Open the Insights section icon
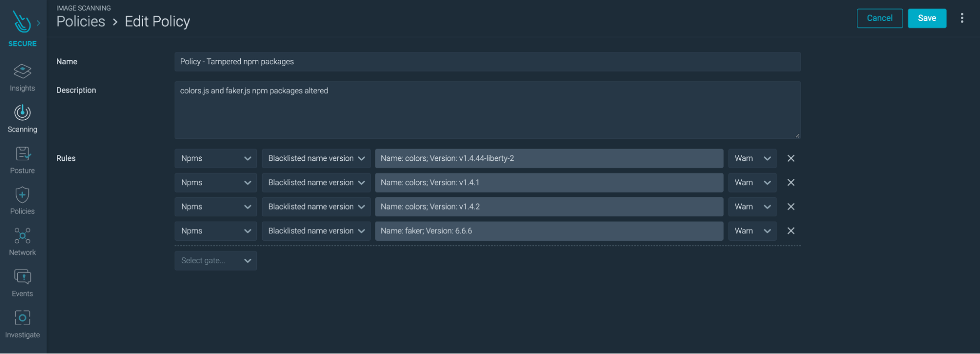Image resolution: width=980 pixels, height=354 pixels. coord(23,71)
